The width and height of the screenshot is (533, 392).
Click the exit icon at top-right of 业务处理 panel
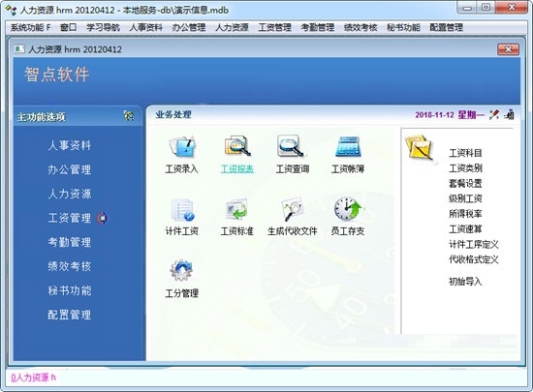click(509, 115)
